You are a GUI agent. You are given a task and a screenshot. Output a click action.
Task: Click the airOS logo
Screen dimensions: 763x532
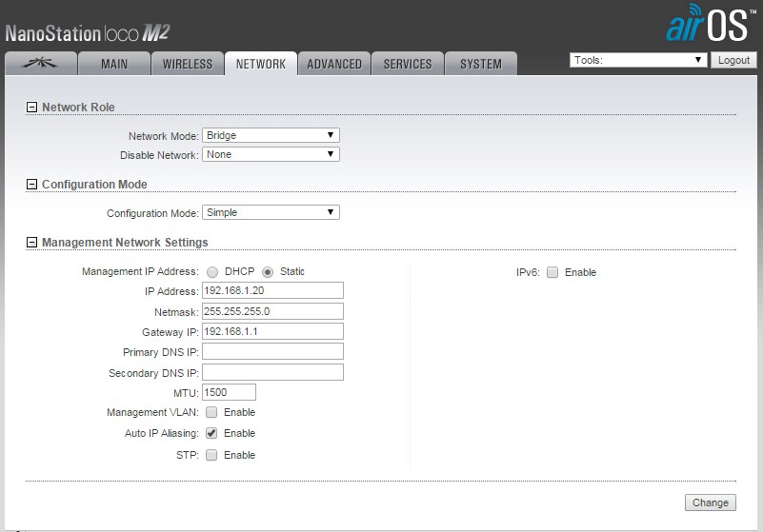(x=711, y=24)
